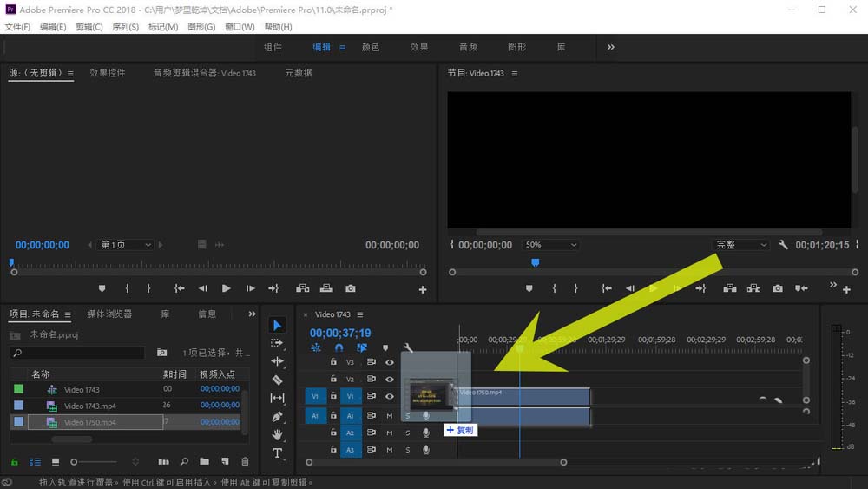Screen dimensions: 868x489
Task: Open the 序列(S) menu
Action: (x=126, y=27)
